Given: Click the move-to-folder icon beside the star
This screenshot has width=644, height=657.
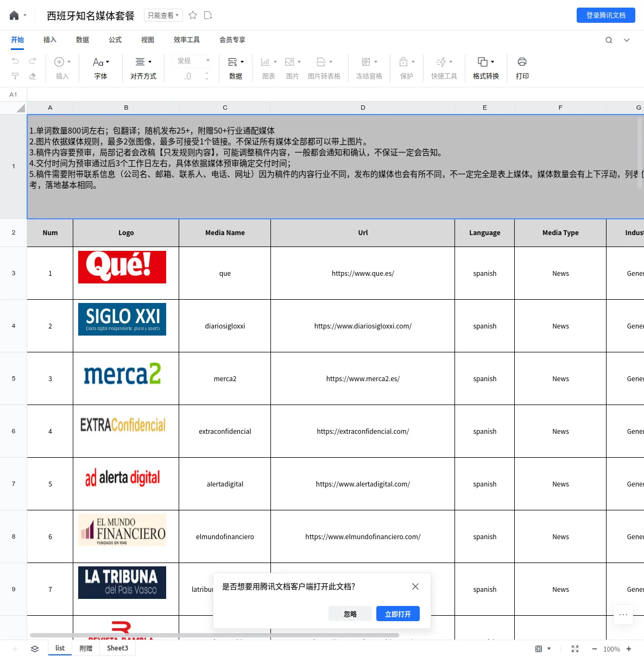Looking at the screenshot, I should pos(208,15).
